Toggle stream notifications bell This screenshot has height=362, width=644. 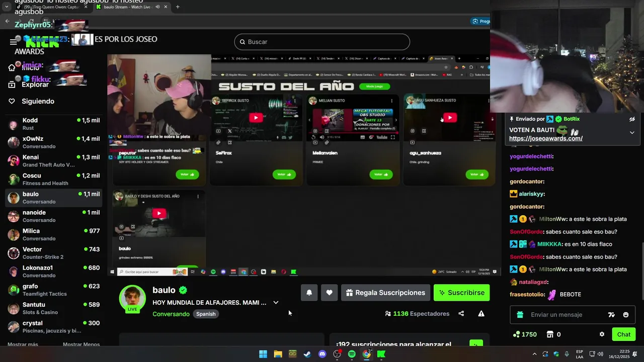309,293
